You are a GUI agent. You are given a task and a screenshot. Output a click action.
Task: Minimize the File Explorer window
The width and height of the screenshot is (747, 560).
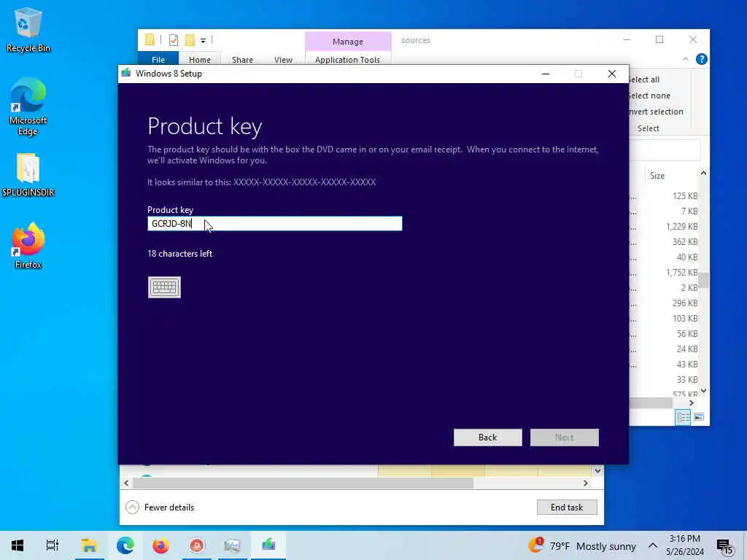627,39
